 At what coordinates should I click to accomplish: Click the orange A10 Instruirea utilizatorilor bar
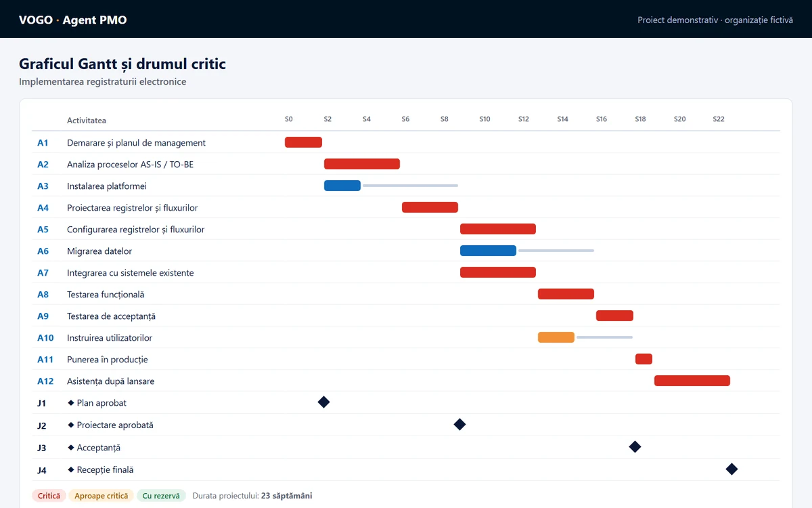556,337
